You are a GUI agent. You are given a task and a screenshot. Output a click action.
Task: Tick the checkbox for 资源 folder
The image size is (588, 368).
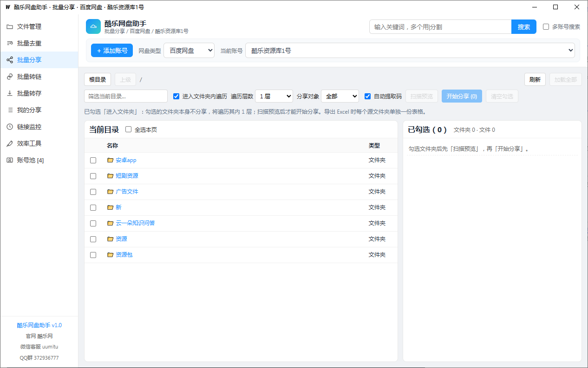point(93,239)
